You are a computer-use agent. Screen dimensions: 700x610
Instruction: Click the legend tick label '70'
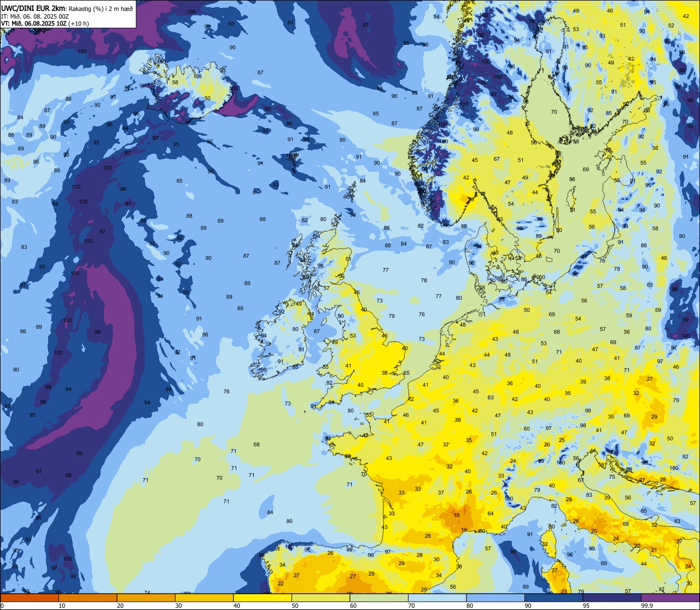pos(411,606)
